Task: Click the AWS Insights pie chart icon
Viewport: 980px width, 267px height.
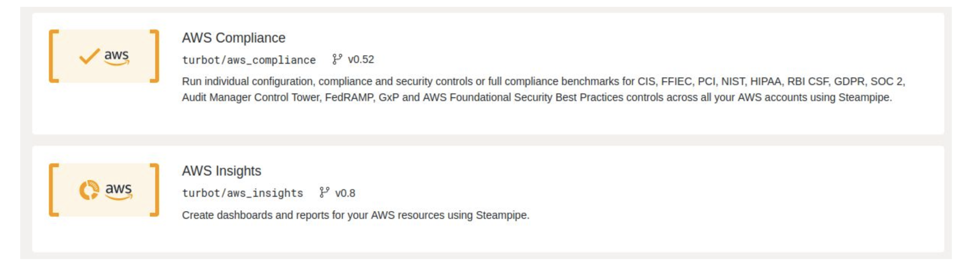Action: (x=89, y=190)
